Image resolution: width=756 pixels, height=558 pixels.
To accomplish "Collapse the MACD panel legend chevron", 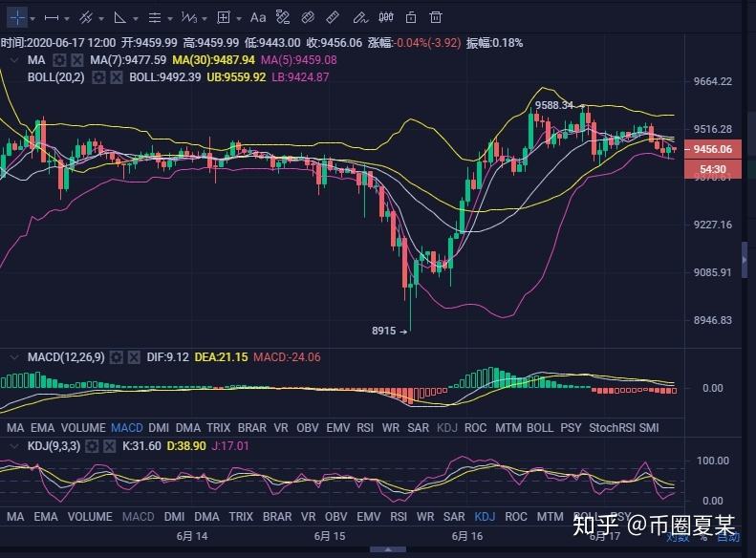I will tap(14, 357).
